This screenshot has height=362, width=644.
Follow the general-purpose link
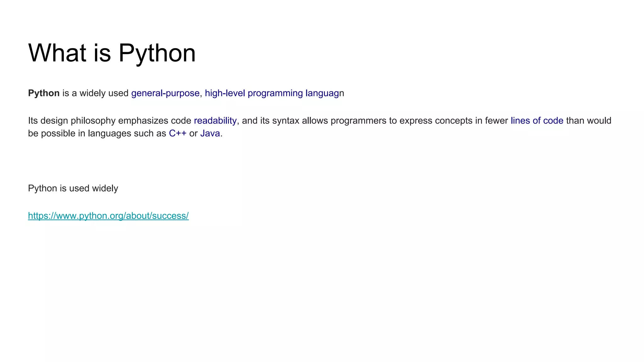[165, 93]
